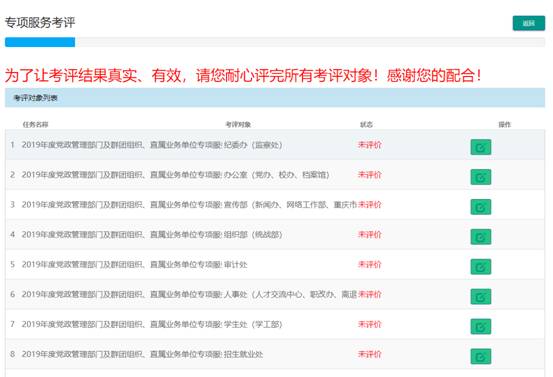Click the edit icon for 宣传部 row

pyautogui.click(x=481, y=207)
